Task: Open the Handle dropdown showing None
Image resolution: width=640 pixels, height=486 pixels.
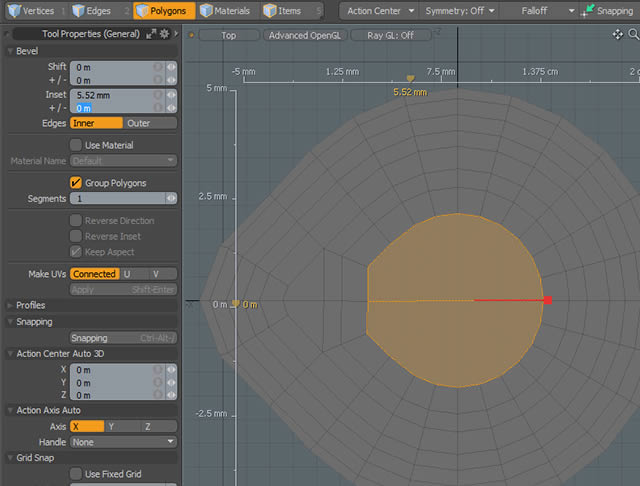Action: tap(123, 442)
